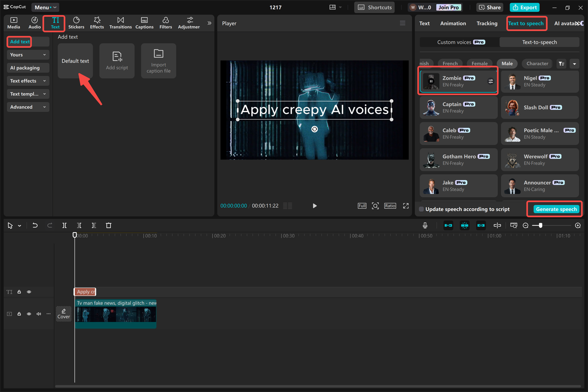This screenshot has height=392, width=588.
Task: Open Zombie voice settings sliders icon
Action: click(x=491, y=81)
